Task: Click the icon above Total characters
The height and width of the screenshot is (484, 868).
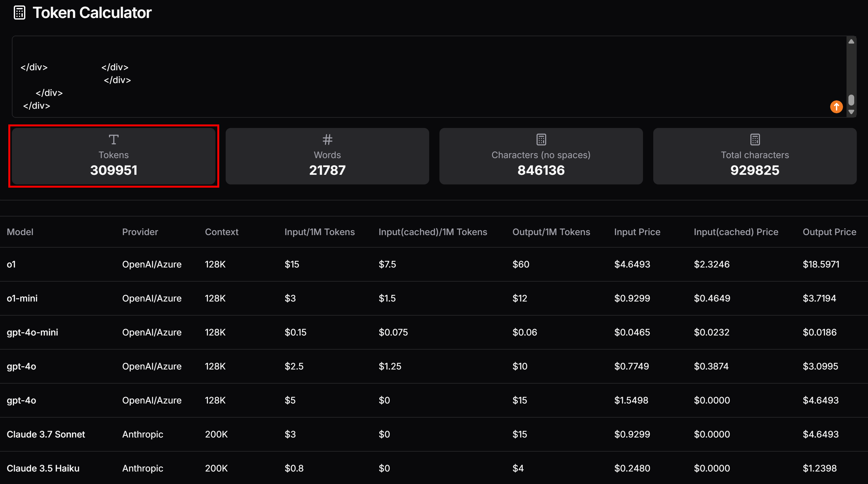Action: point(755,139)
